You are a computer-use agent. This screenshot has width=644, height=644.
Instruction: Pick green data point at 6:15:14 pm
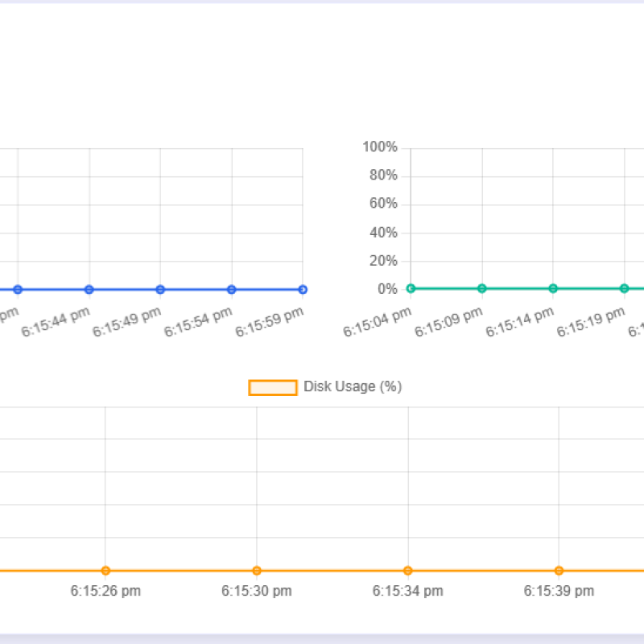tap(553, 288)
